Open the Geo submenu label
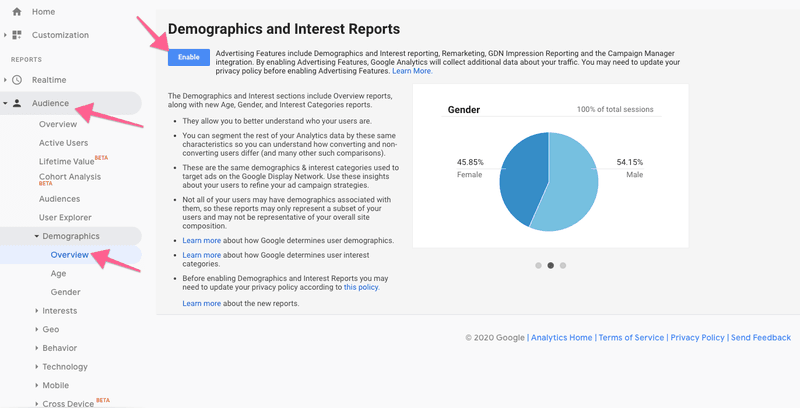 pos(51,329)
